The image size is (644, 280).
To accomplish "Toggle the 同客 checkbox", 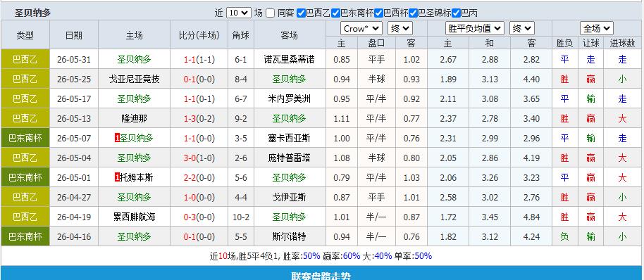I will click(270, 13).
